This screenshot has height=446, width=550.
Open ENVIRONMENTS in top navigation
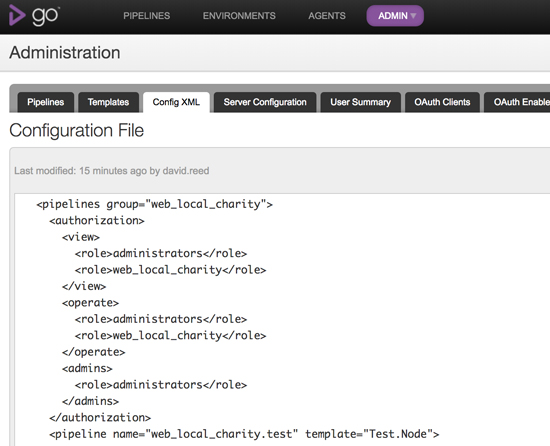click(x=239, y=16)
